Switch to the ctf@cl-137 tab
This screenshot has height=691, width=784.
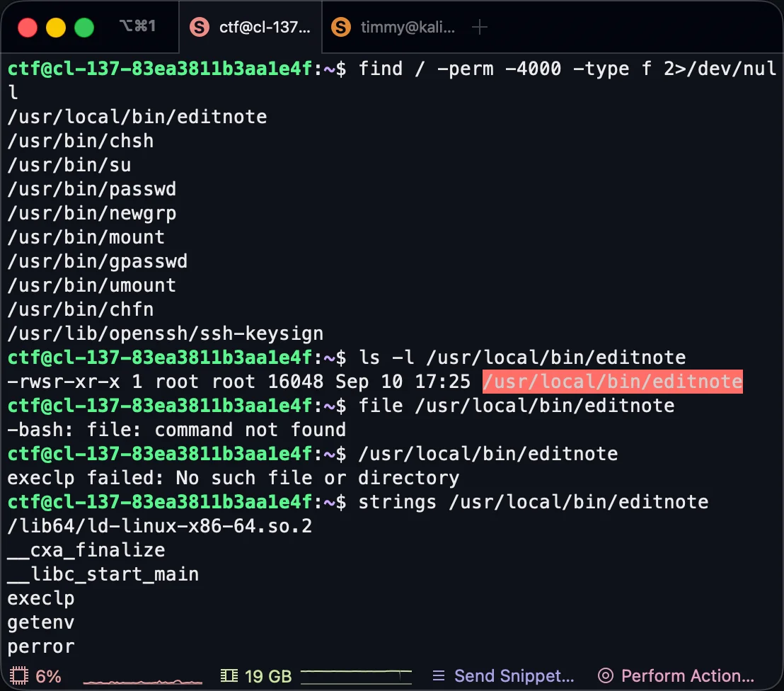pos(251,28)
